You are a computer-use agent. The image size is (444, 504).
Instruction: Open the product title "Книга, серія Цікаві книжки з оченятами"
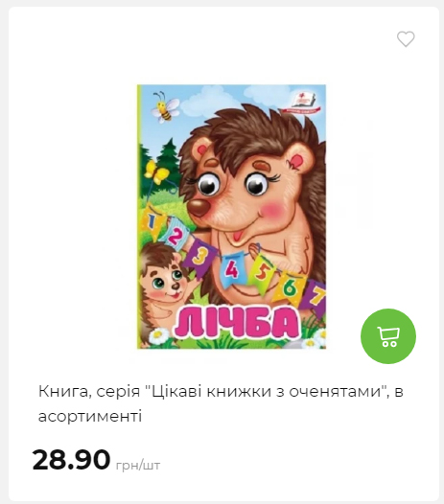pyautogui.click(x=221, y=403)
